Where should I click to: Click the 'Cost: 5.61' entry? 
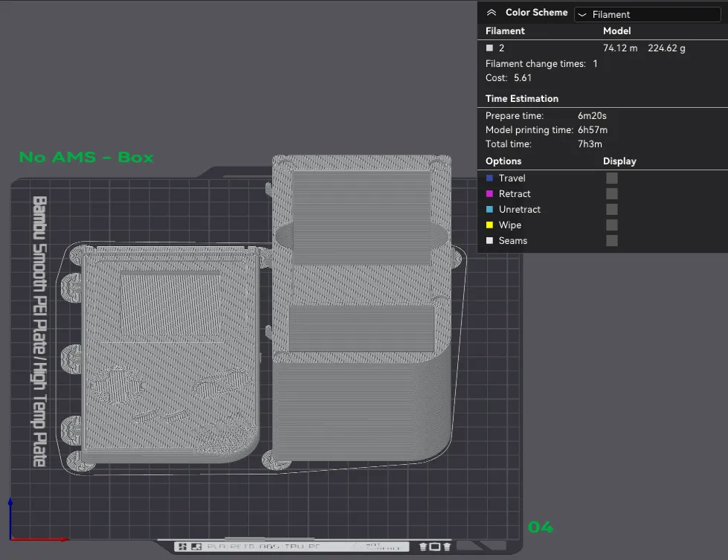(509, 77)
